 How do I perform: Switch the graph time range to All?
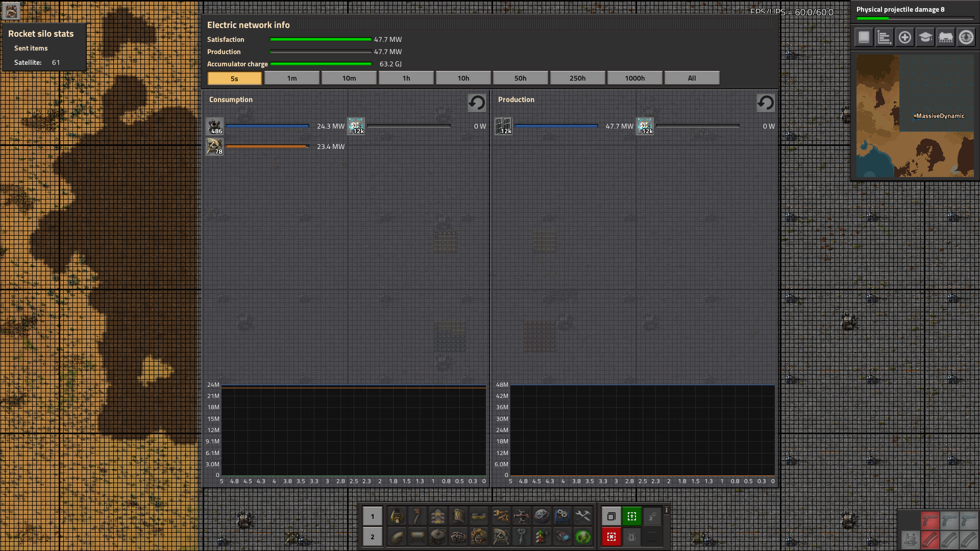click(692, 78)
